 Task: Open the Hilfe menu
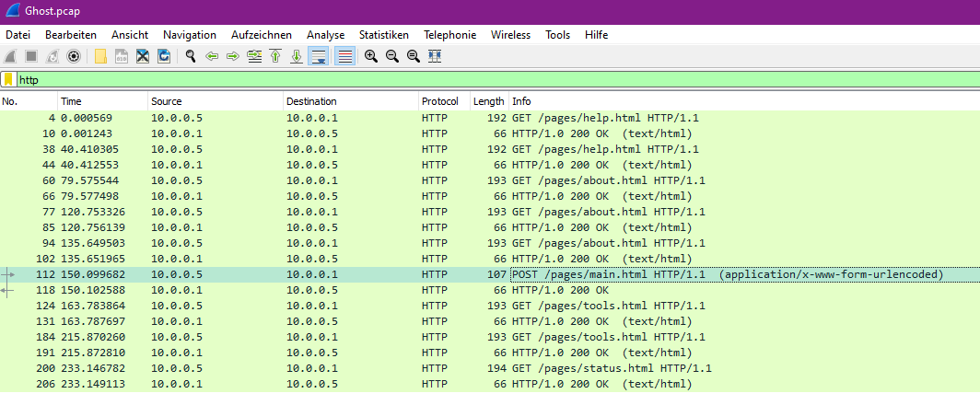[596, 35]
